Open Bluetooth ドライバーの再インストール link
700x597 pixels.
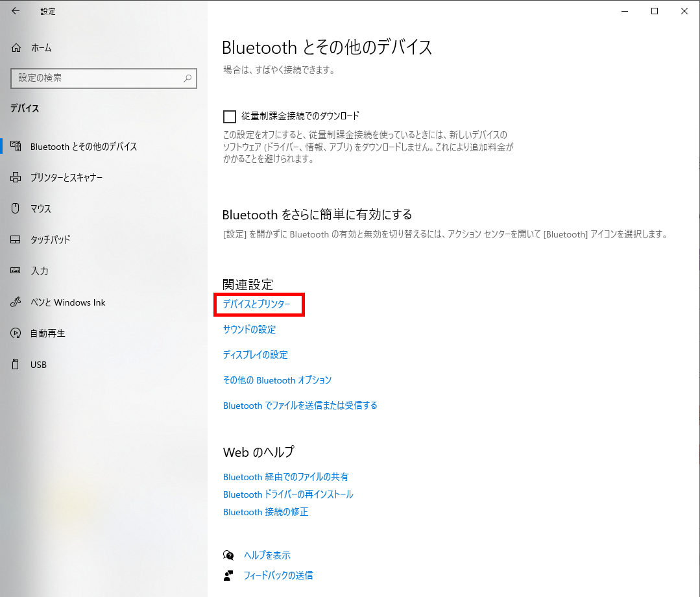[x=288, y=494]
